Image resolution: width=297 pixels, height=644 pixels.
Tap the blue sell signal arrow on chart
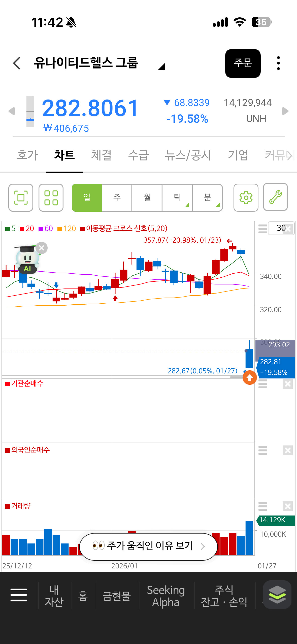(56, 285)
